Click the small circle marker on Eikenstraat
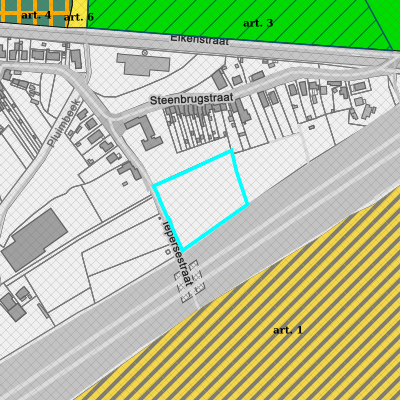The image size is (400, 400). click(145, 52)
